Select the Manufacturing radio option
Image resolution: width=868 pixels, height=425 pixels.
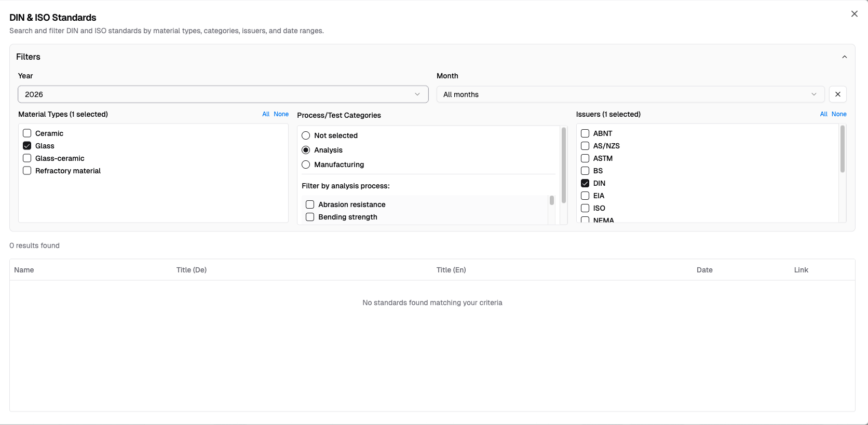pos(306,164)
